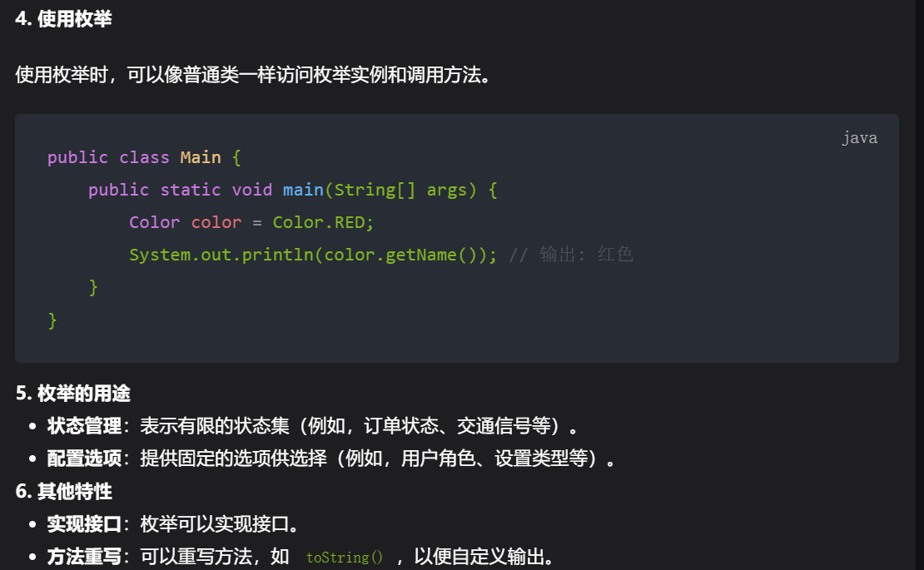924x570 pixels.
Task: Click the final closing brace of the code
Action: click(x=52, y=320)
